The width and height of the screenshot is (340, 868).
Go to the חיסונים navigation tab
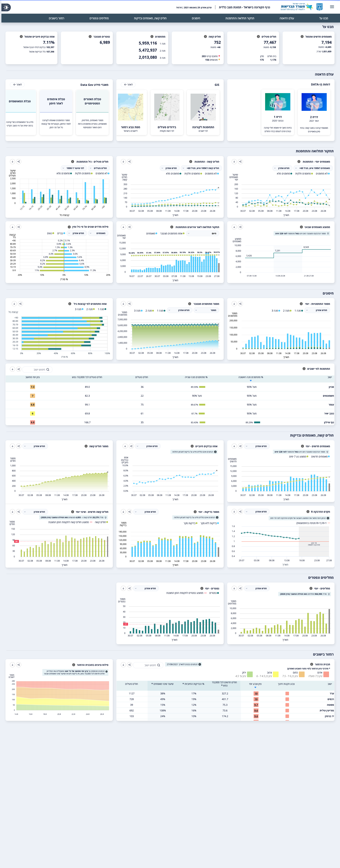point(196,18)
